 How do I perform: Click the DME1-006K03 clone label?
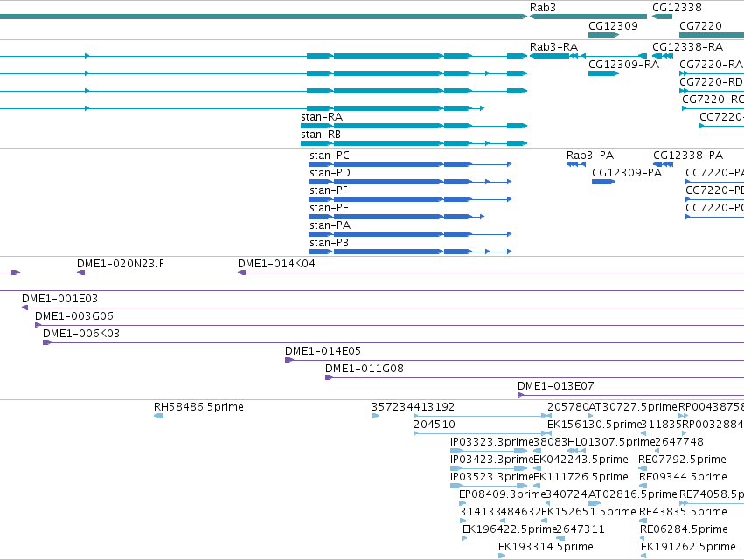tap(81, 335)
